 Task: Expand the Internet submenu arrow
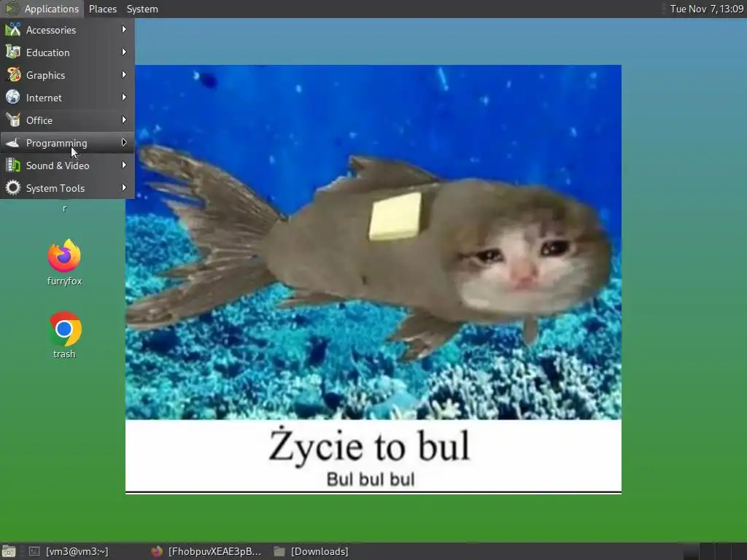[x=124, y=97]
